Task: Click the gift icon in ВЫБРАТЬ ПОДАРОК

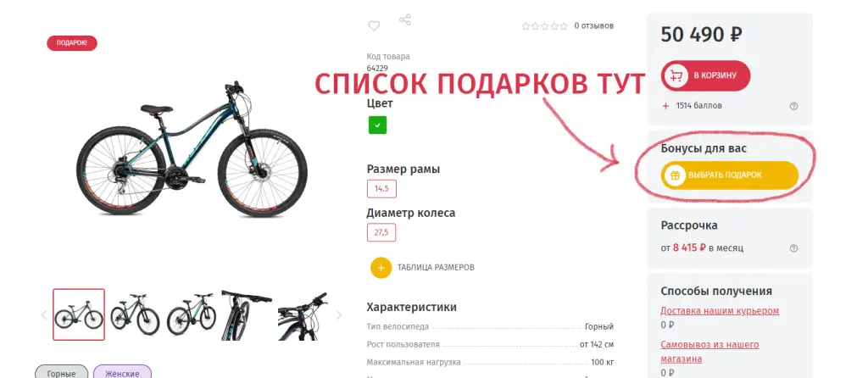Action: tap(674, 175)
